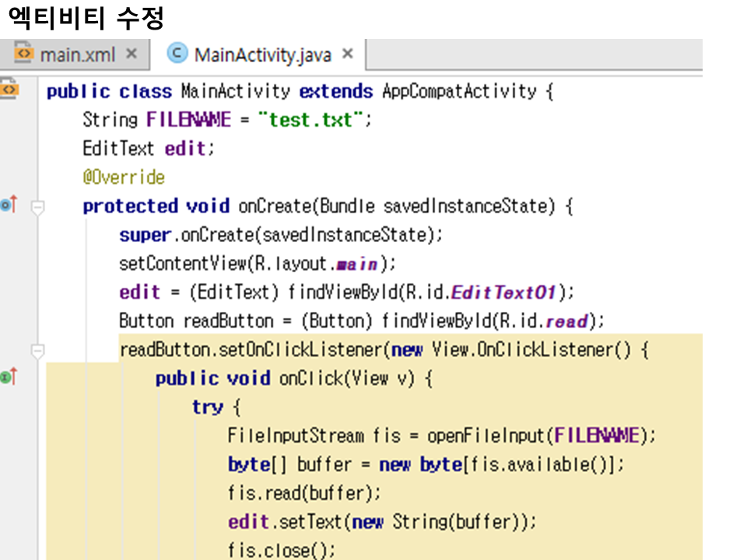The height and width of the screenshot is (560, 747).
Task: Click the edit.setText statement
Action: coord(382,521)
